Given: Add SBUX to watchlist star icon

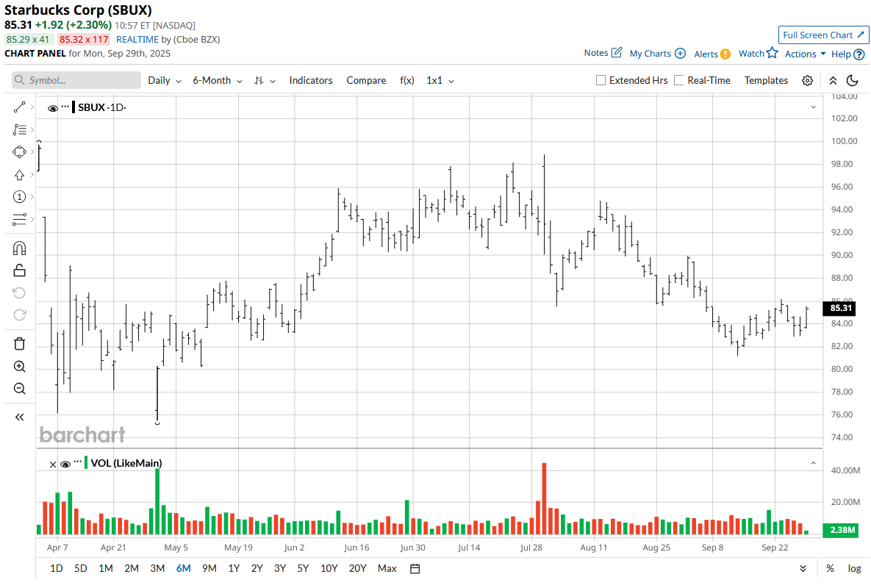Looking at the screenshot, I should click(x=772, y=53).
